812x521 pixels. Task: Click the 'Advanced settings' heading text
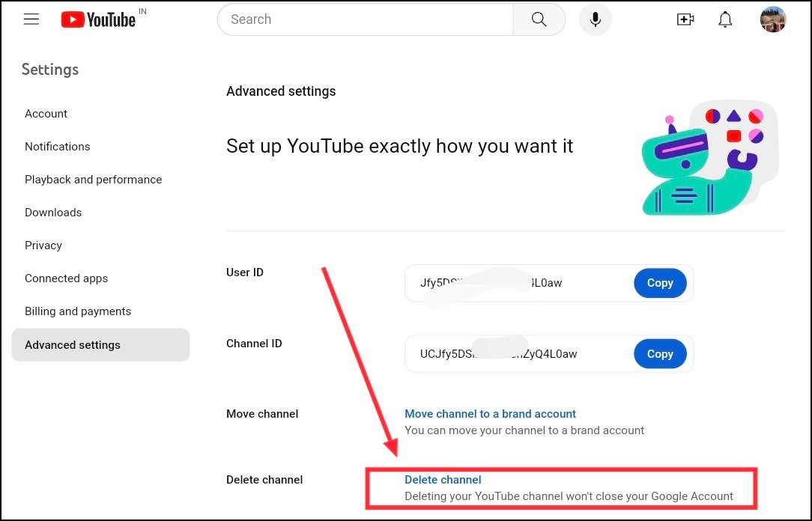pos(281,91)
